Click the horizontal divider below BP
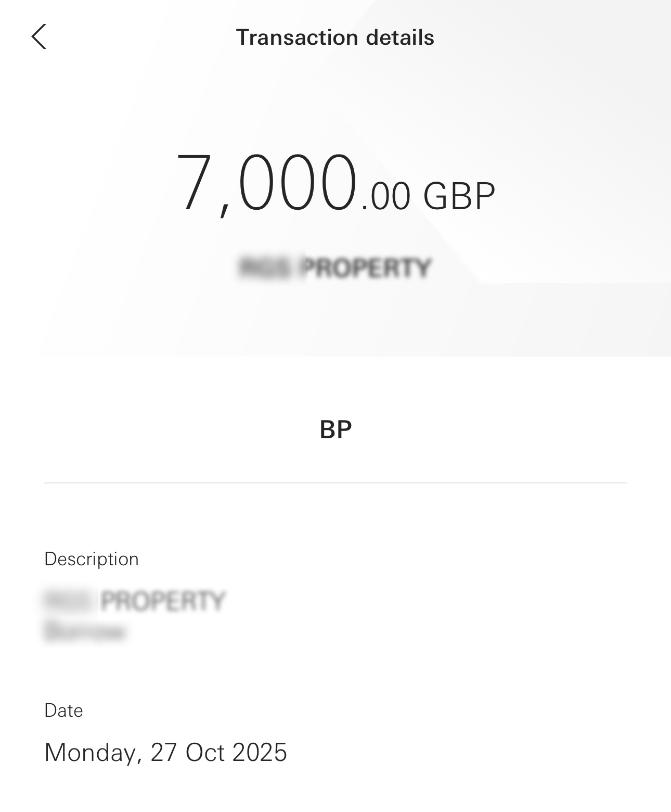 pos(335,483)
